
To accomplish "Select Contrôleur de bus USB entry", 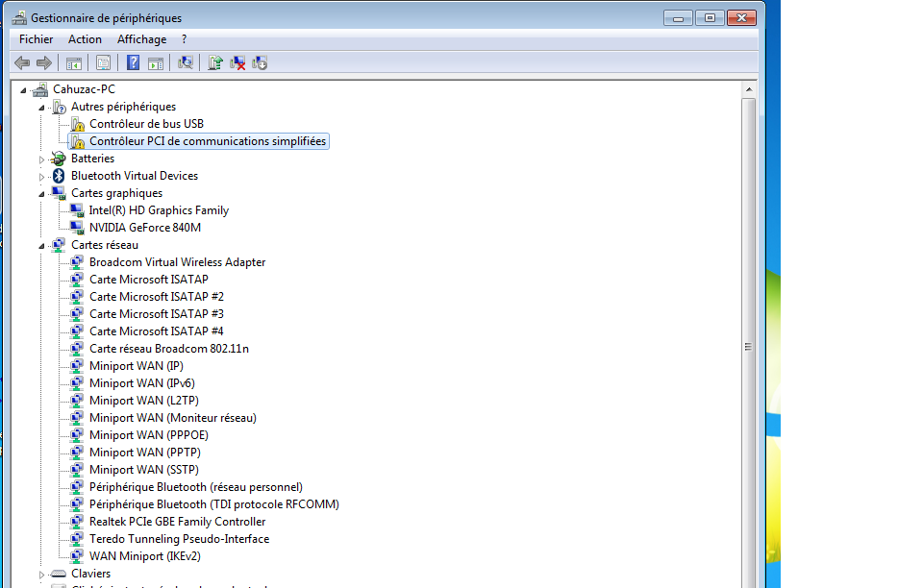I will click(x=146, y=124).
